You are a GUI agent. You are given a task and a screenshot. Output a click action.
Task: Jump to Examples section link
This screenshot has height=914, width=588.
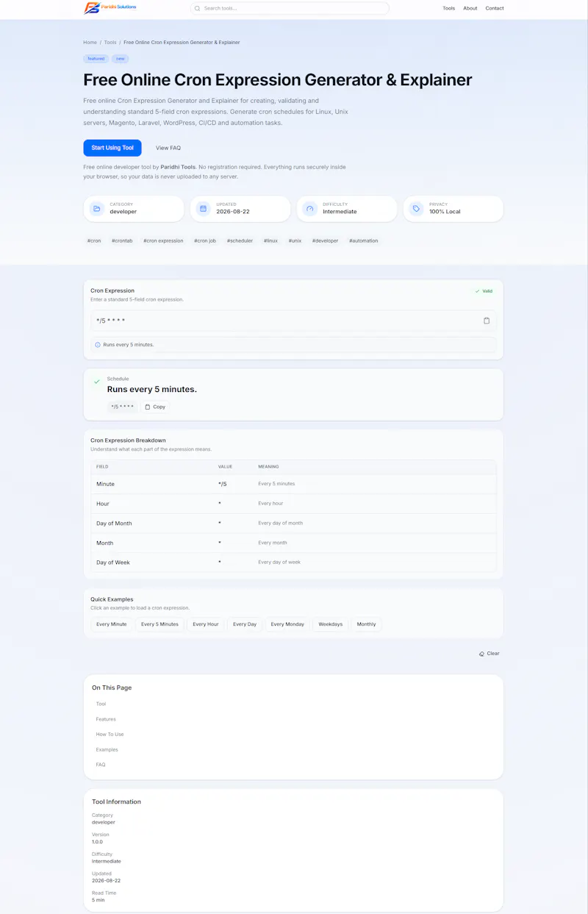coord(107,750)
